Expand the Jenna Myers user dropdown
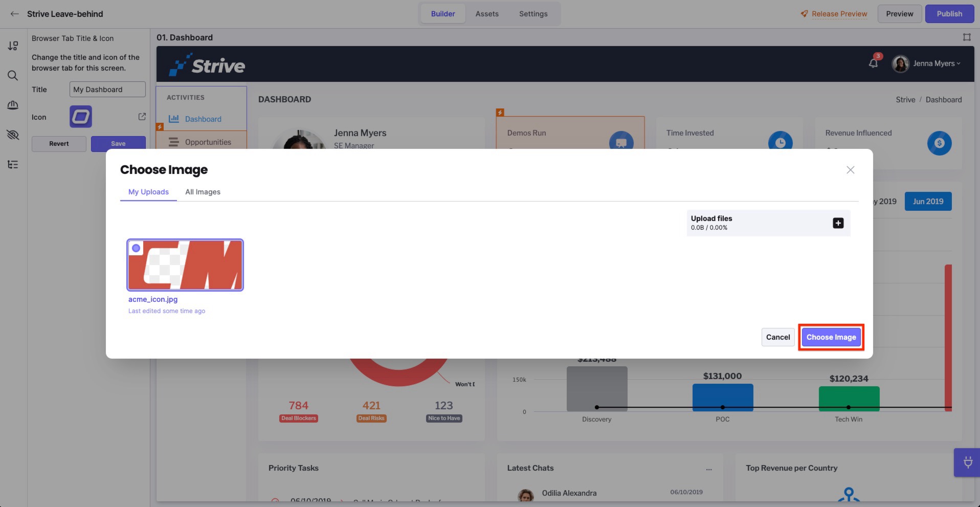980x507 pixels. [x=937, y=63]
